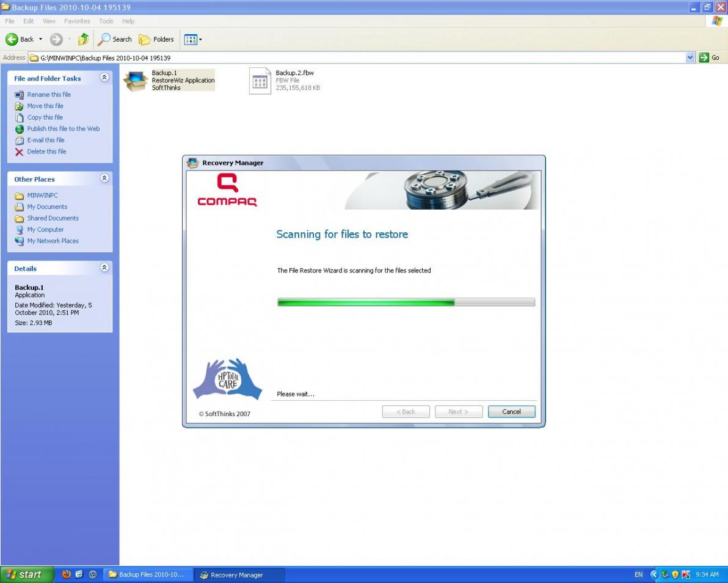Image resolution: width=728 pixels, height=583 pixels.
Task: Open the View menu
Action: 49,21
